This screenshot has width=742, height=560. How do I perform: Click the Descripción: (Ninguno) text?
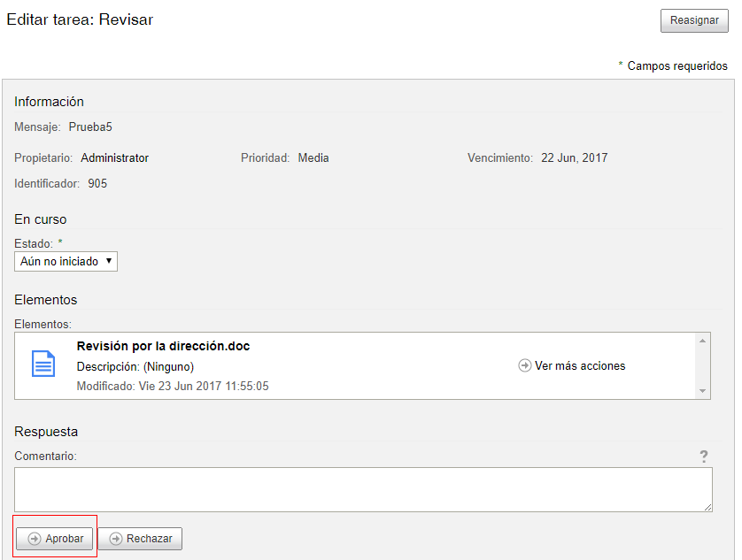pyautogui.click(x=135, y=366)
